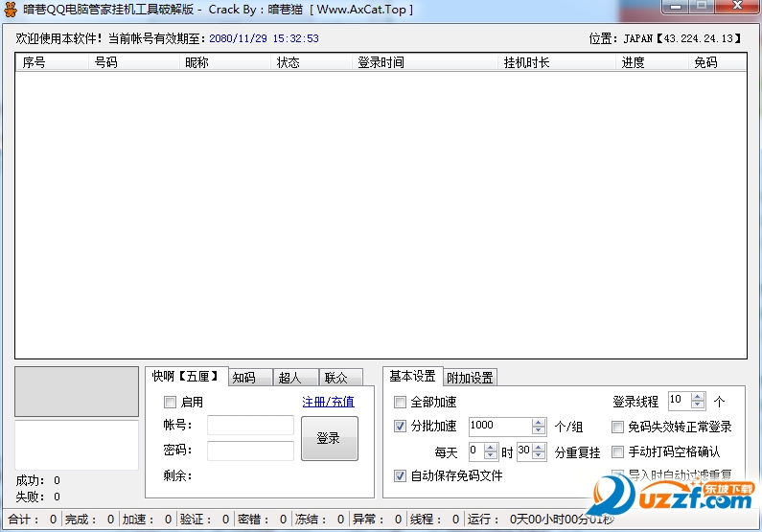This screenshot has width=762, height=532.
Task: Switch to the 超人 tab
Action: pyautogui.click(x=296, y=378)
